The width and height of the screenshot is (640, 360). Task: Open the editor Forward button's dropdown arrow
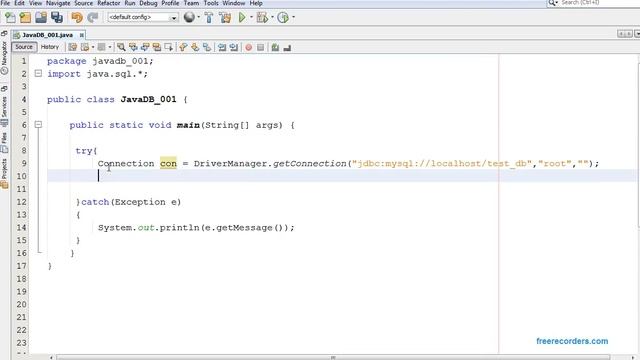click(x=109, y=47)
